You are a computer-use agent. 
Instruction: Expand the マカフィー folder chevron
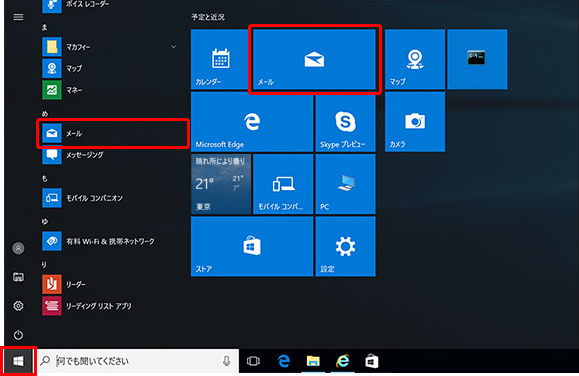pos(173,47)
